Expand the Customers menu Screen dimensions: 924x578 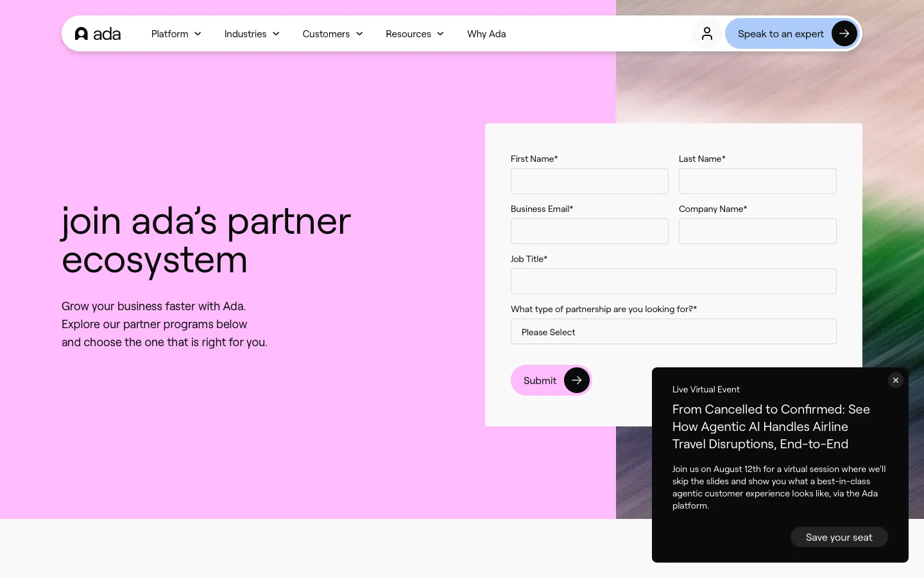[x=333, y=33]
